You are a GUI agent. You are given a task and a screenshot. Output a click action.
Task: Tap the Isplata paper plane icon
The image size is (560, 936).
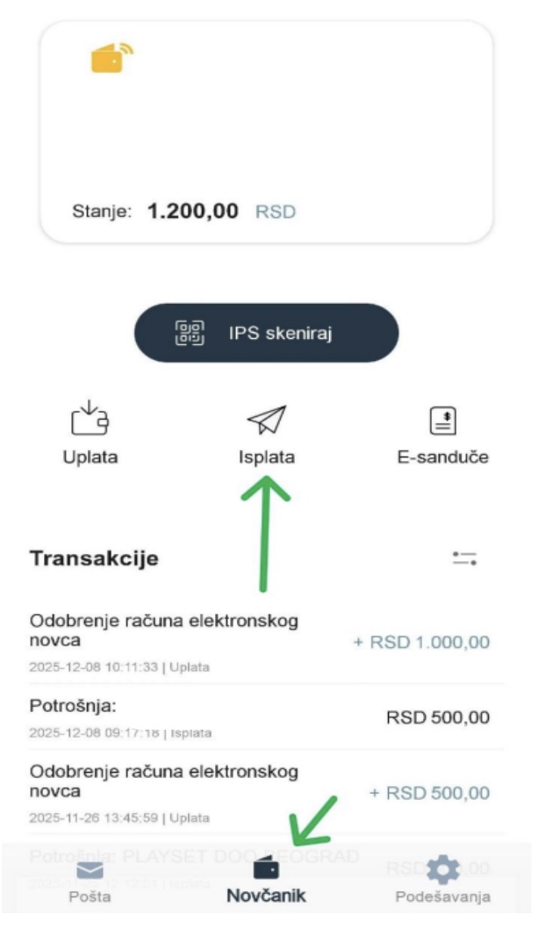[x=266, y=418]
